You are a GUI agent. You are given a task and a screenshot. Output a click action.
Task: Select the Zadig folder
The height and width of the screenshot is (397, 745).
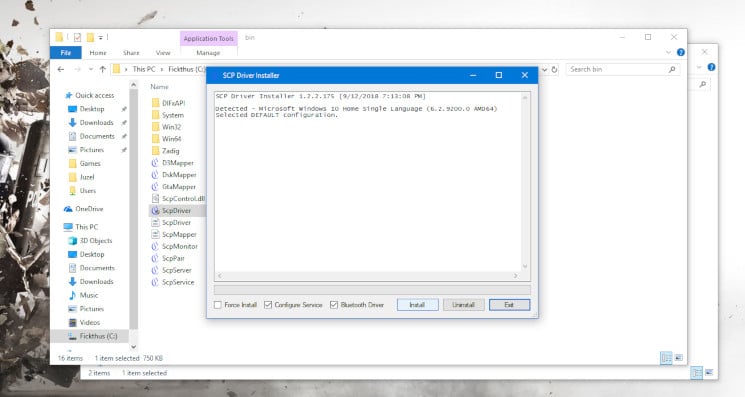171,151
